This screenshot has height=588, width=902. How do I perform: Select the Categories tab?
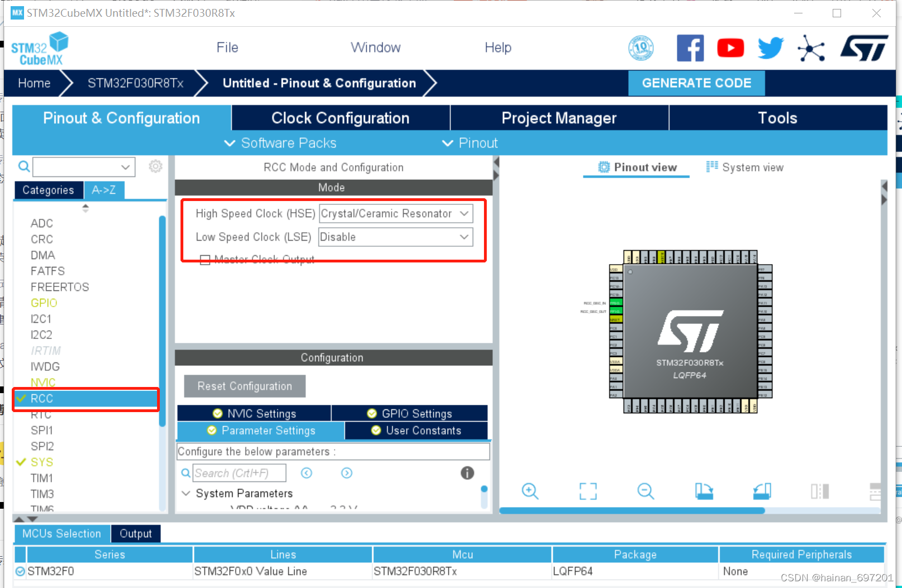[48, 190]
